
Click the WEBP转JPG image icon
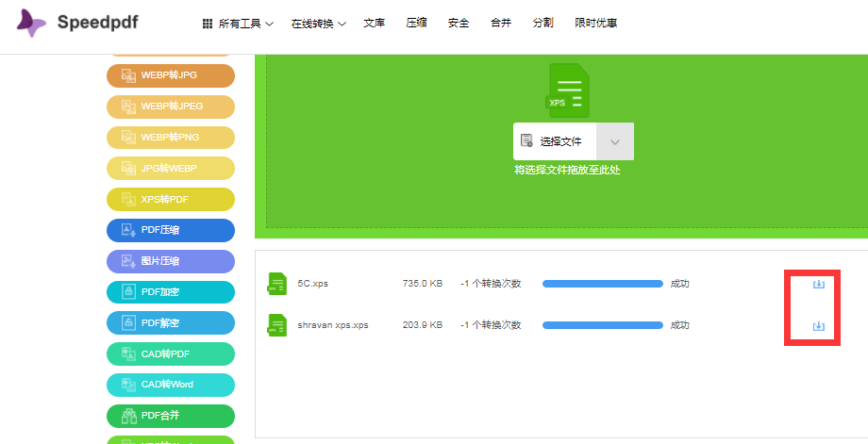tap(128, 75)
